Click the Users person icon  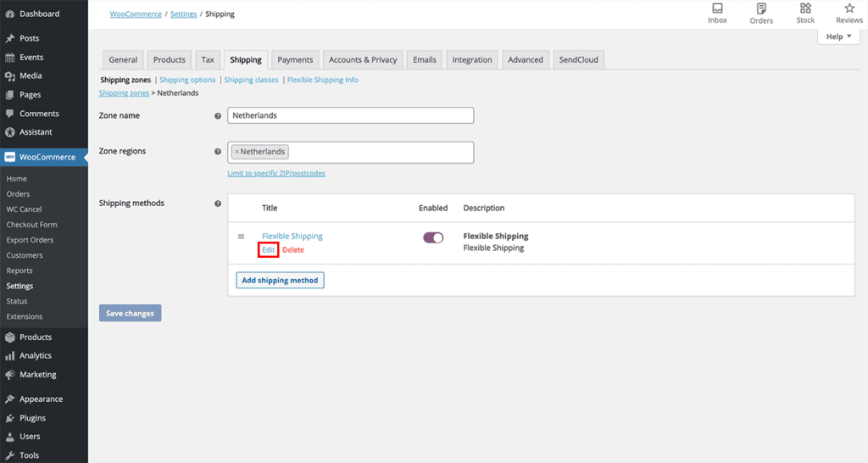10,437
